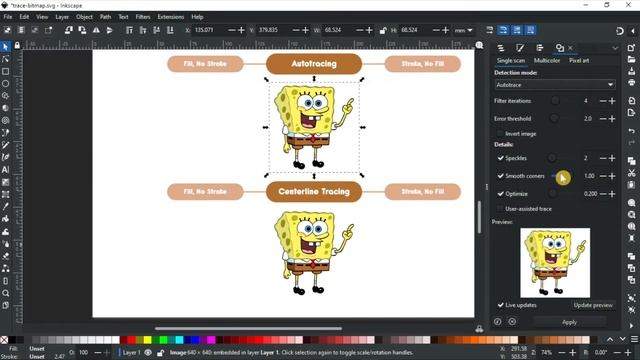Click the New document icon
640x360 pixels.
point(631,48)
